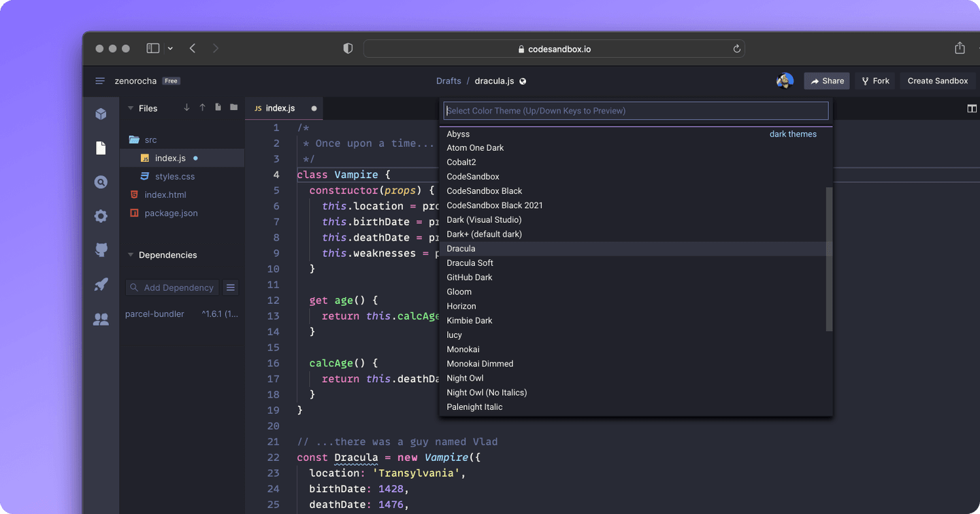Viewport: 980px width, 514px height.
Task: Open the GitHub integration panel
Action: tap(101, 250)
